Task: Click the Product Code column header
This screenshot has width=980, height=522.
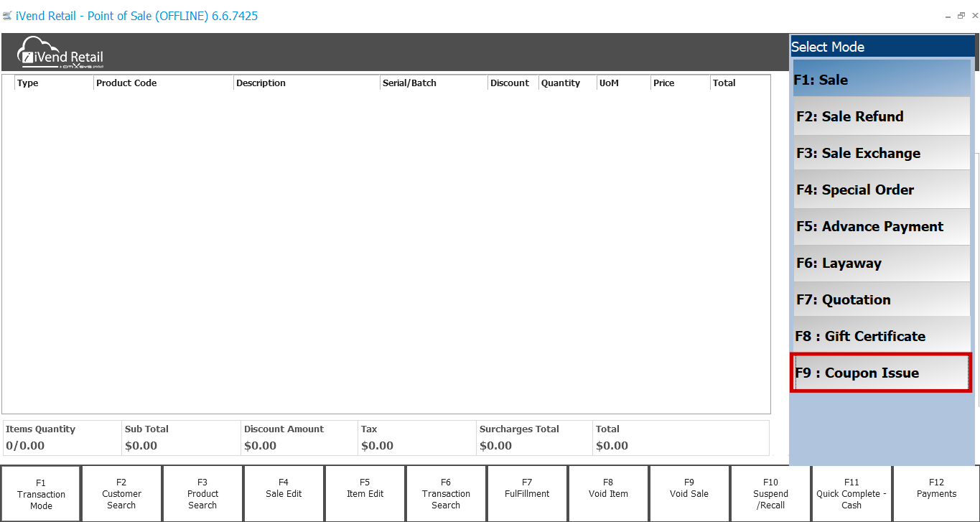Action: (x=164, y=83)
